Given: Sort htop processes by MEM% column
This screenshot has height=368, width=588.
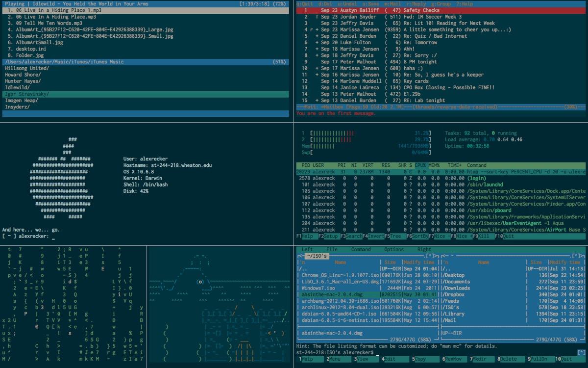Looking at the screenshot, I should (x=434, y=165).
